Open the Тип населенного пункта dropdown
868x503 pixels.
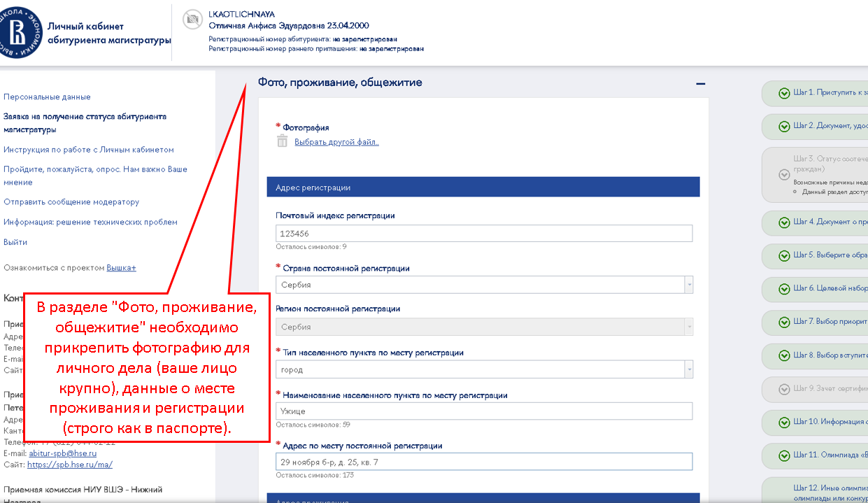(x=689, y=369)
